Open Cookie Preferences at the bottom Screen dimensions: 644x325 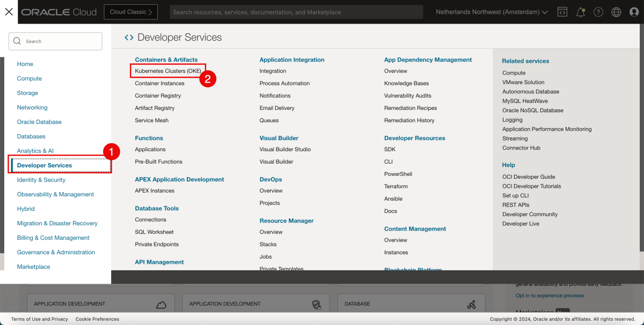pos(97,319)
